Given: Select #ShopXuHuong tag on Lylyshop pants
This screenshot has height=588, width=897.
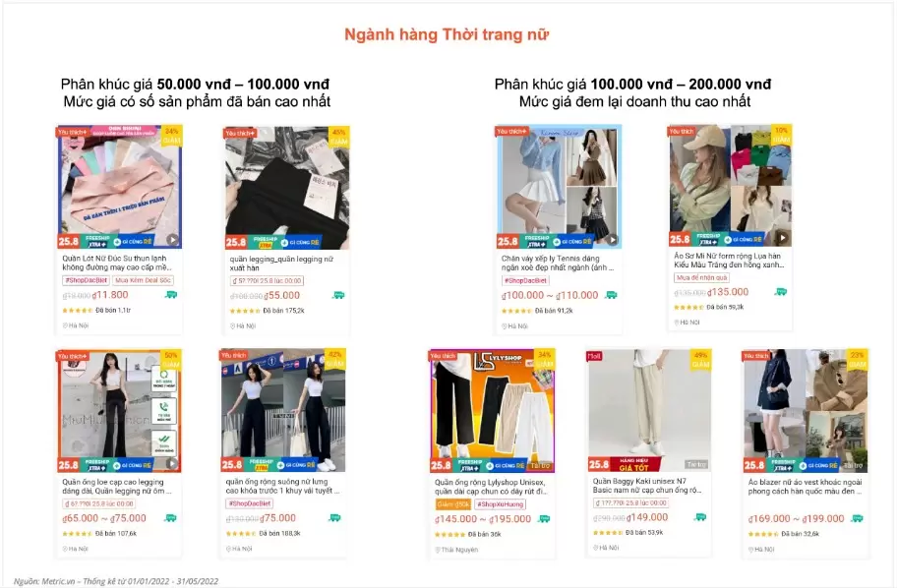Looking at the screenshot, I should (x=501, y=503).
